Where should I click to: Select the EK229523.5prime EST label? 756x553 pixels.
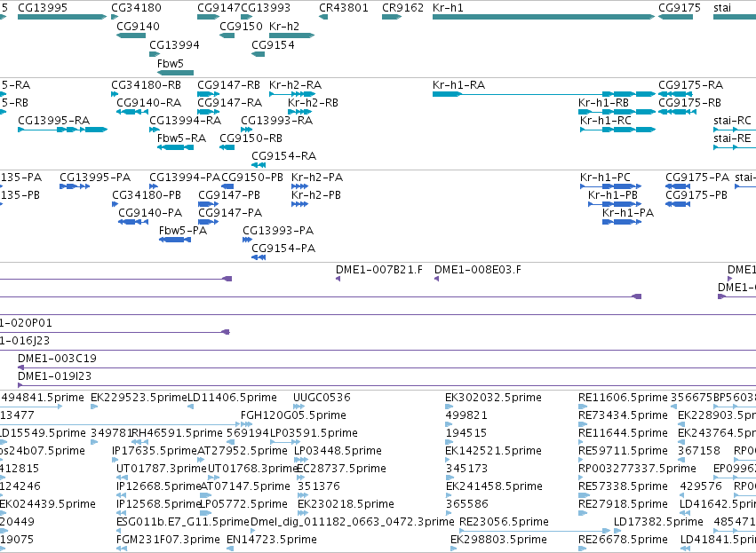(139, 398)
